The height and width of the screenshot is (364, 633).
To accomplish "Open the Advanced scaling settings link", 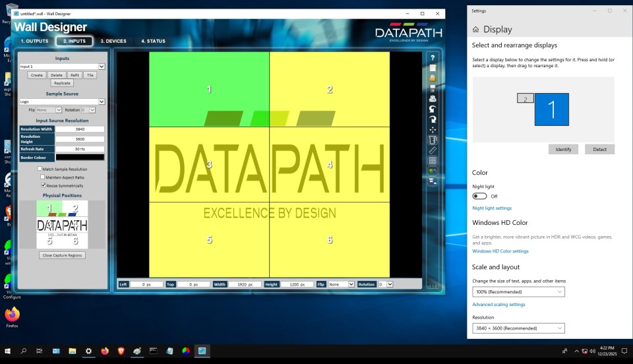I will (x=498, y=305).
